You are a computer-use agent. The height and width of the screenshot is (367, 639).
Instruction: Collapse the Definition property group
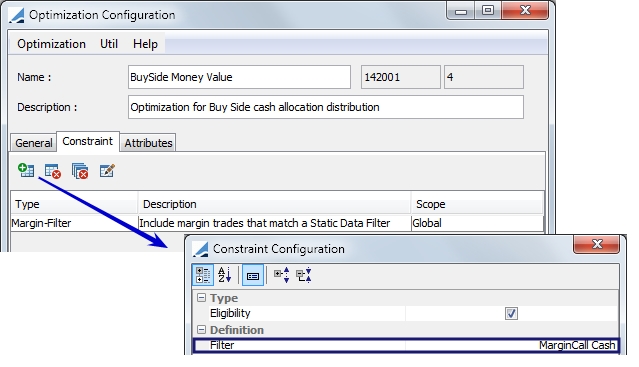click(x=201, y=330)
